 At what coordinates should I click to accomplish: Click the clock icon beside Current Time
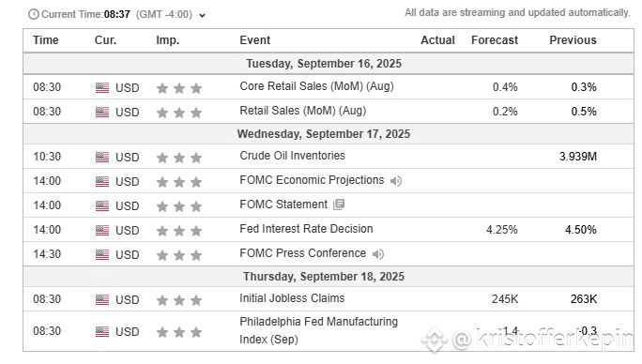point(34,14)
